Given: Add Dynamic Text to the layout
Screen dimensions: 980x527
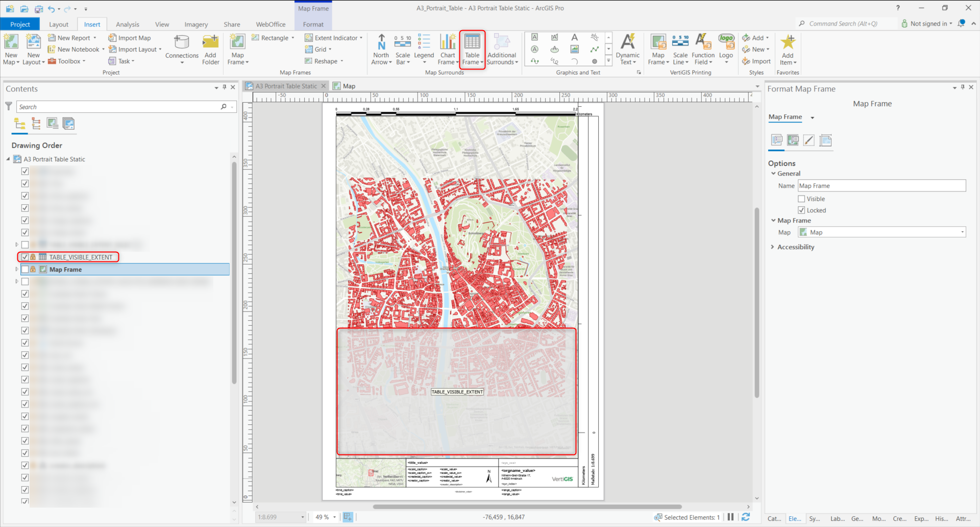Looking at the screenshot, I should click(x=627, y=49).
